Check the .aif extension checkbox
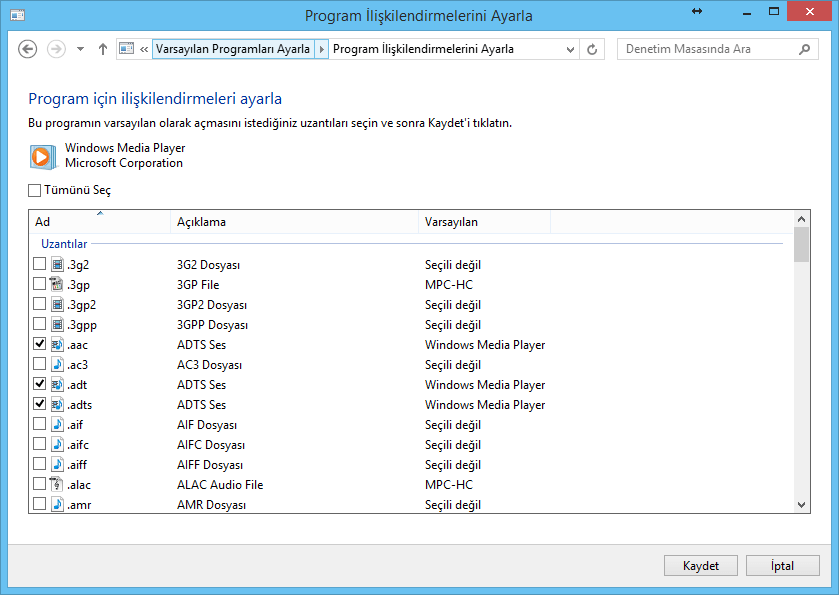Image resolution: width=839 pixels, height=595 pixels. (40, 424)
